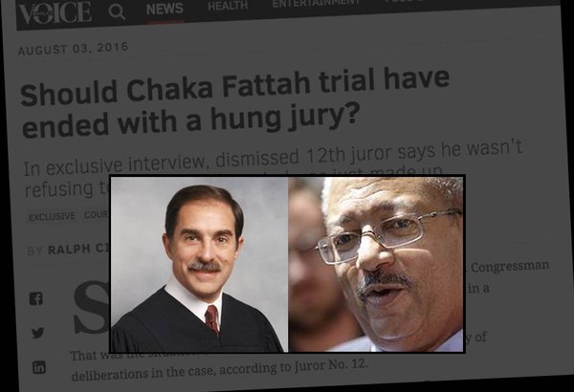Click the Voice site logo

tap(55, 12)
